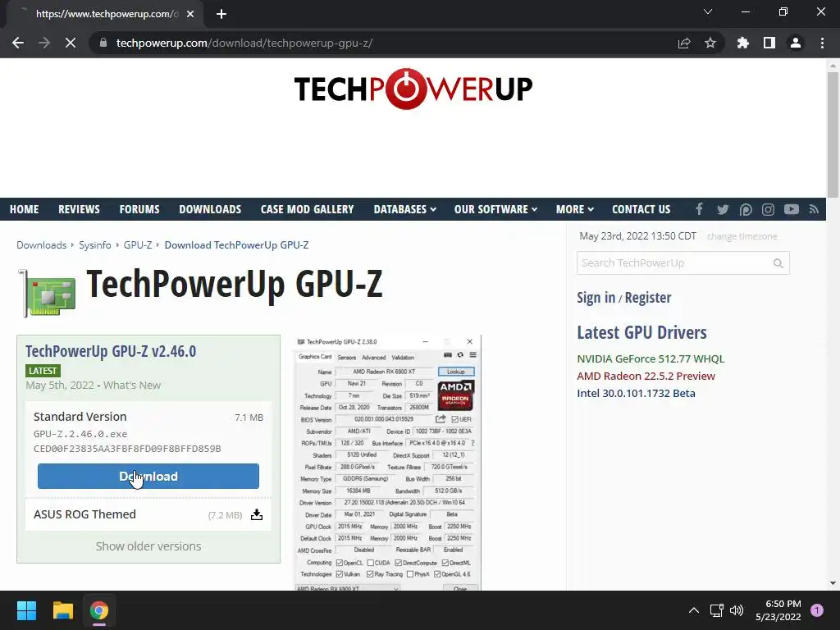This screenshot has height=630, width=840.
Task: Enlarge the GPU-Z screenshot thumbnail
Action: click(x=387, y=463)
